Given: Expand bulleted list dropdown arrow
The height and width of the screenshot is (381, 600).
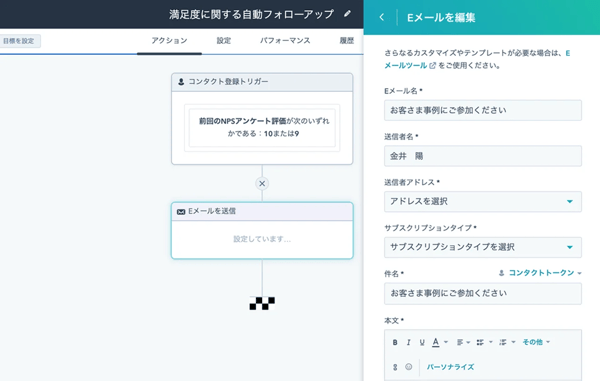Looking at the screenshot, I should tap(491, 342).
